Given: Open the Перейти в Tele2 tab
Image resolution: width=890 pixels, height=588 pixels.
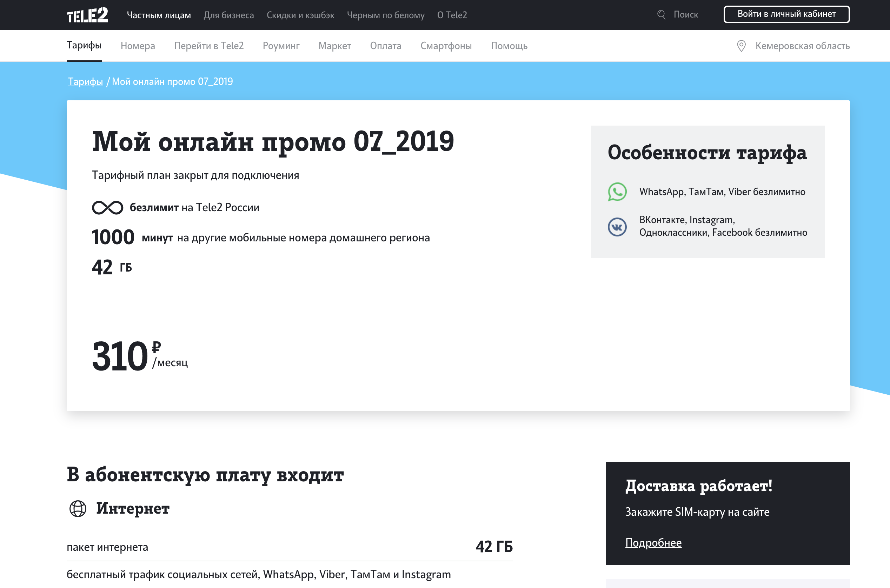Looking at the screenshot, I should pyautogui.click(x=209, y=46).
